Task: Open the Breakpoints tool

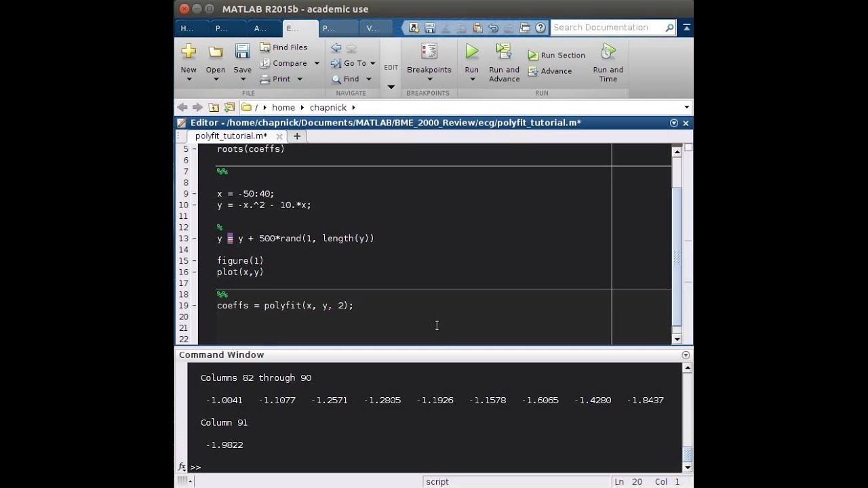Action: coord(429,61)
